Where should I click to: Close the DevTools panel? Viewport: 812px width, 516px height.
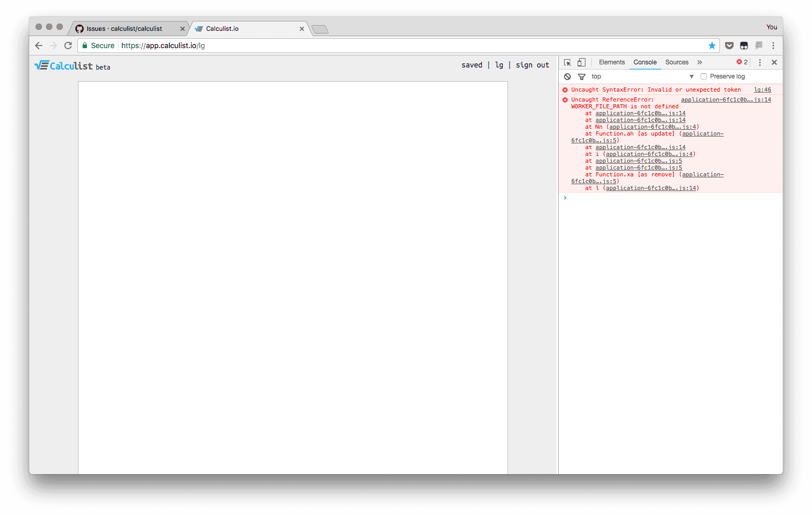774,62
